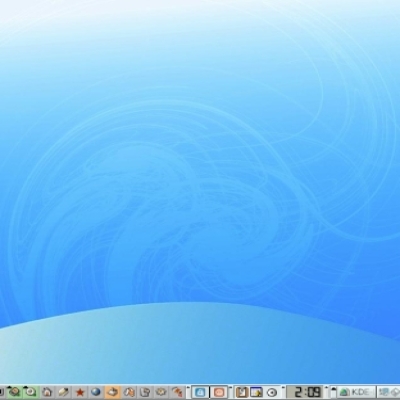Switch to the orange virtual desktop in pager
This screenshot has height=400, width=400.
(220, 392)
